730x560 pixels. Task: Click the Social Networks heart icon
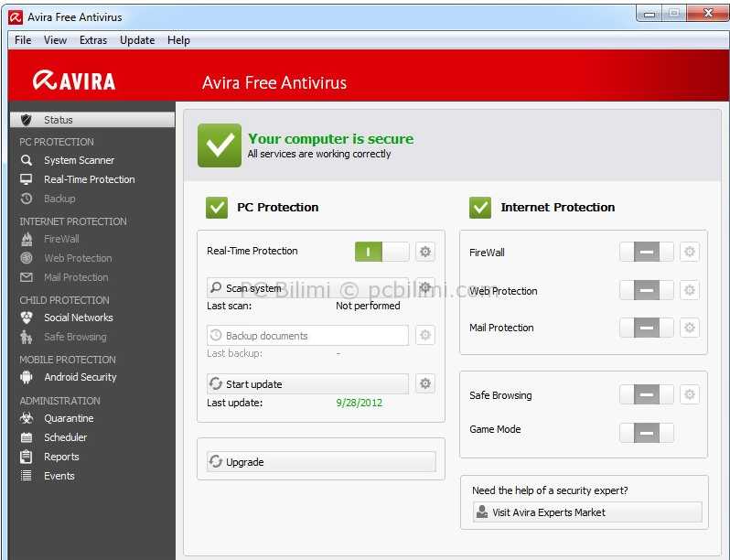tap(27, 318)
